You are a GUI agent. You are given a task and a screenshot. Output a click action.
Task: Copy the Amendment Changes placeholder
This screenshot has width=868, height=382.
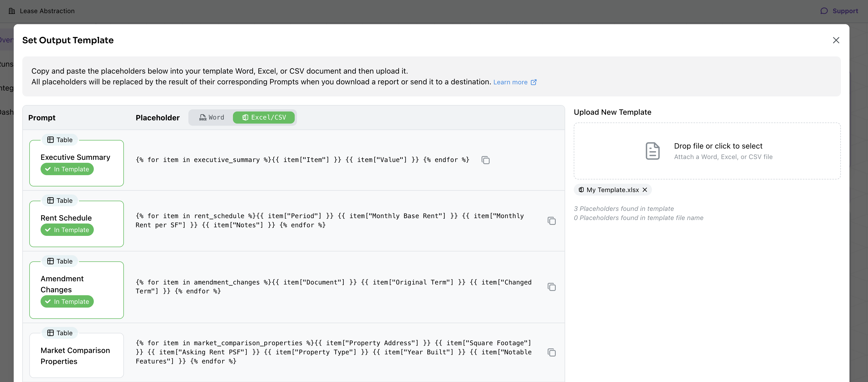pyautogui.click(x=551, y=287)
